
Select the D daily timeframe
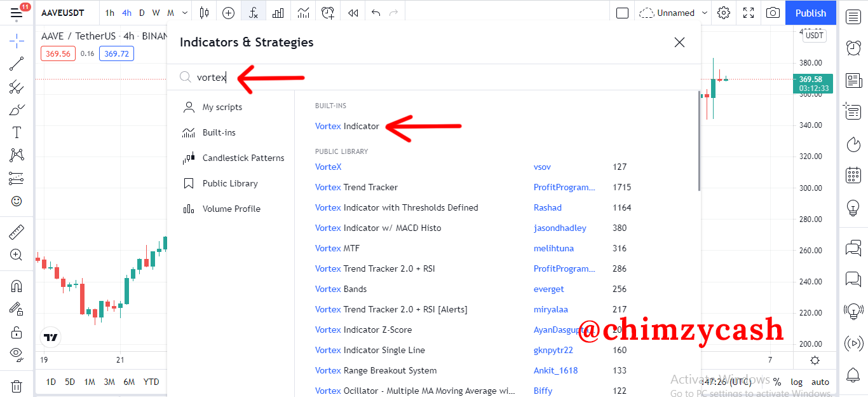point(142,13)
